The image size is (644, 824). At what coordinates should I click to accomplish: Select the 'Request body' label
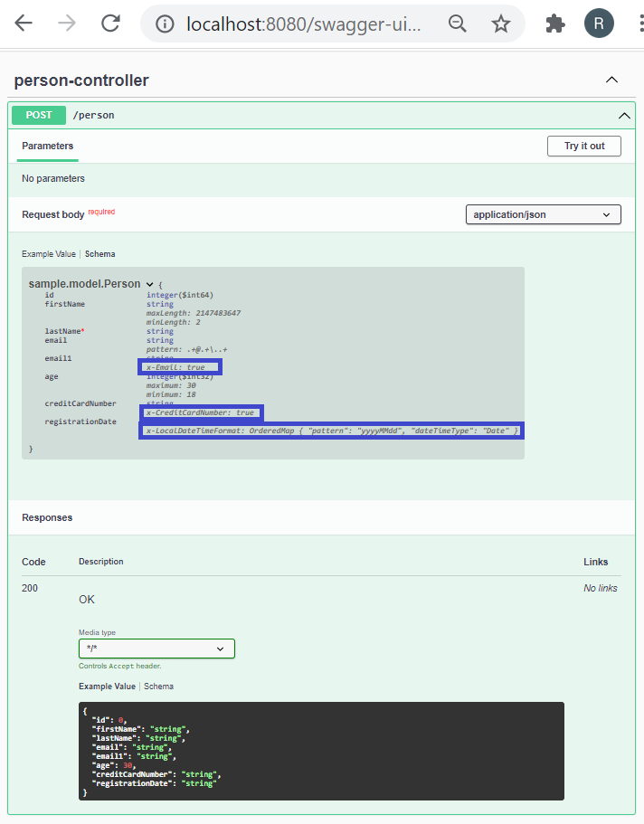coord(52,214)
